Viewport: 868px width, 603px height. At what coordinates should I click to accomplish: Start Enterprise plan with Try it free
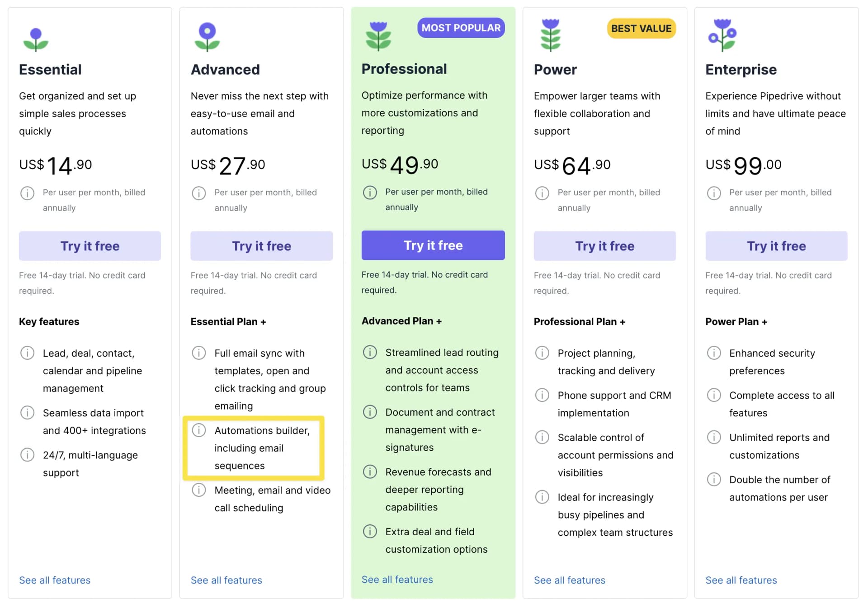(776, 246)
